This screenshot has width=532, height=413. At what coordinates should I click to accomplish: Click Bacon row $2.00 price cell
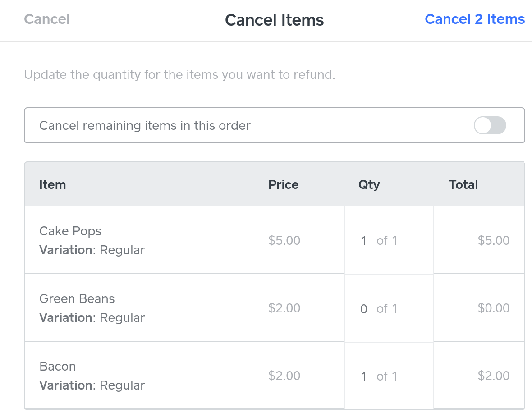284,376
